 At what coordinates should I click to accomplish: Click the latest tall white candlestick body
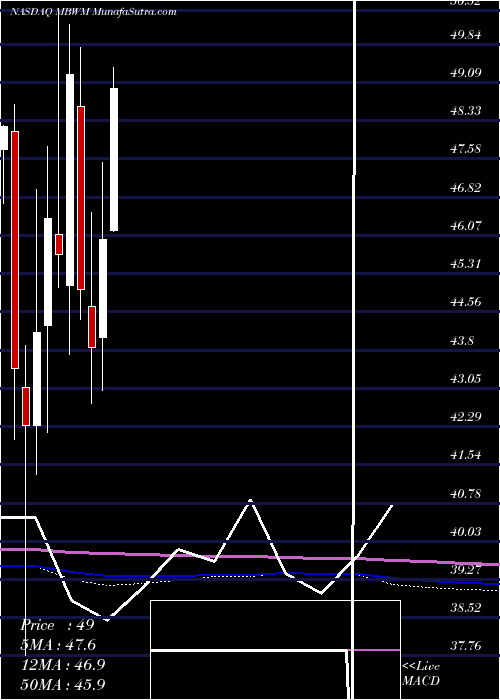114,160
